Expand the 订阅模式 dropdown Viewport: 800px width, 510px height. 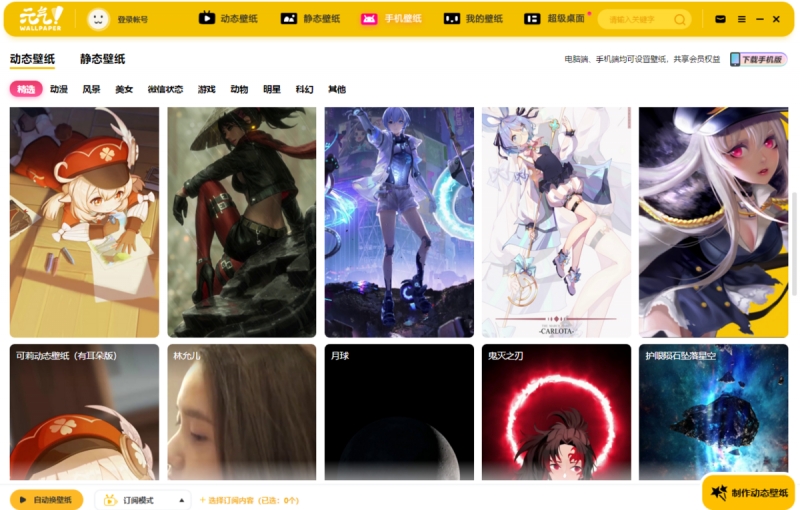142,499
